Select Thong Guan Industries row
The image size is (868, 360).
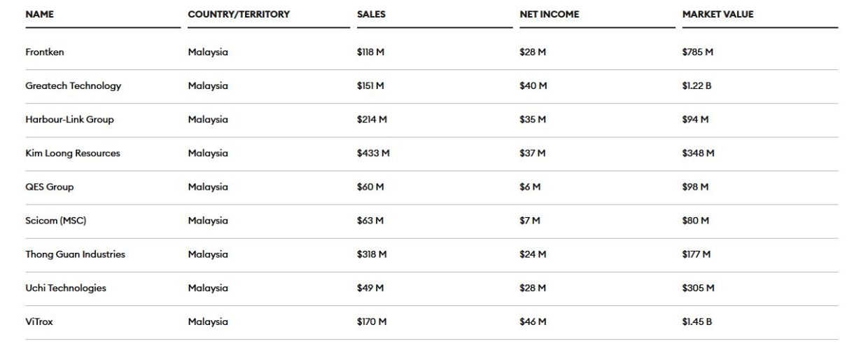431,254
